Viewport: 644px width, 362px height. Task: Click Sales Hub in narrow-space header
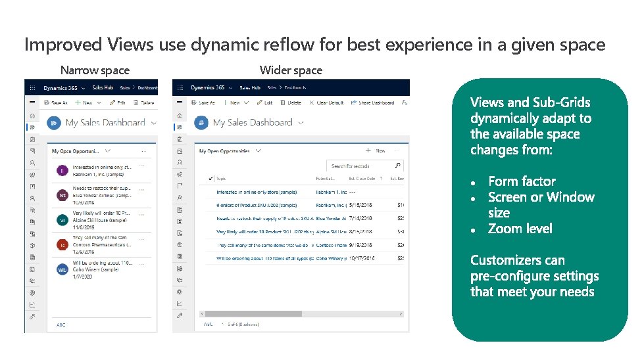pos(103,87)
